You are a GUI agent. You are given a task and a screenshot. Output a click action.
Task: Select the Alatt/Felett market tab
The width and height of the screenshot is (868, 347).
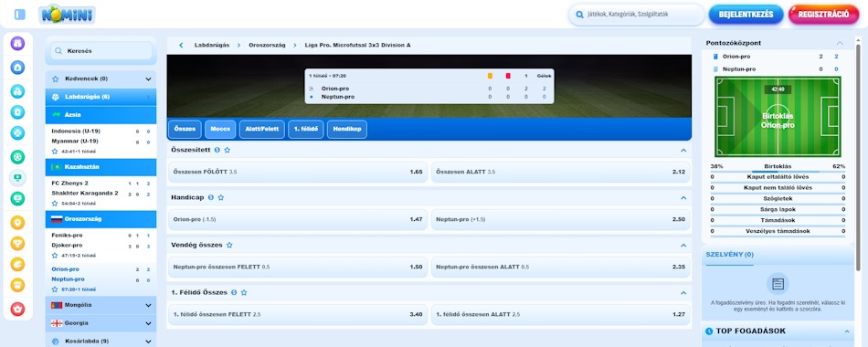point(262,129)
